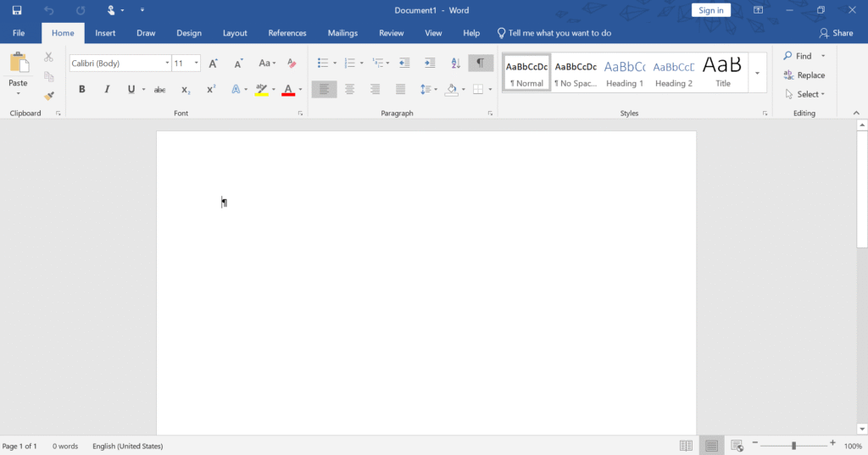Select the Format Painter brush
This screenshot has width=868, height=455.
tap(48, 97)
